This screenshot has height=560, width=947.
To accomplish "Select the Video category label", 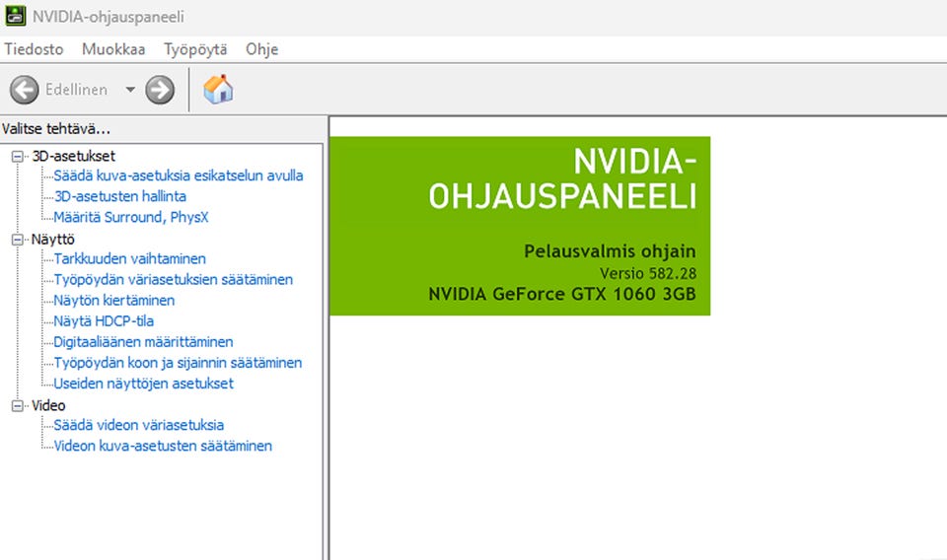I will (x=48, y=405).
